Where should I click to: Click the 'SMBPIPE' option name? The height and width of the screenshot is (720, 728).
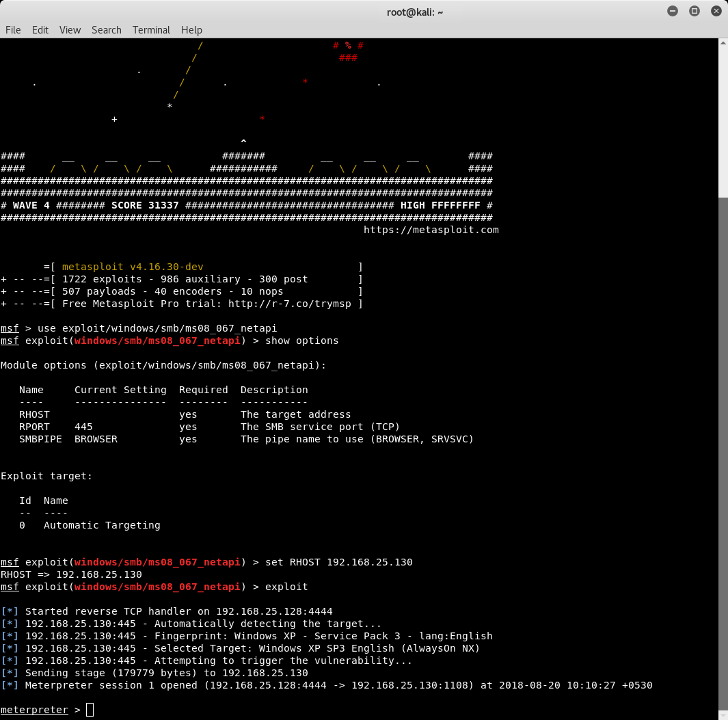coord(40,440)
